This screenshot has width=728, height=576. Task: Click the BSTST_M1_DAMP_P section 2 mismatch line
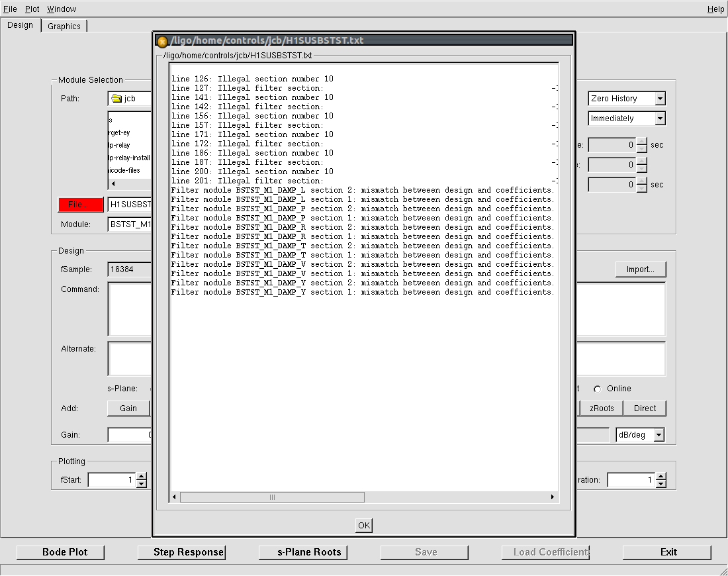tap(362, 209)
